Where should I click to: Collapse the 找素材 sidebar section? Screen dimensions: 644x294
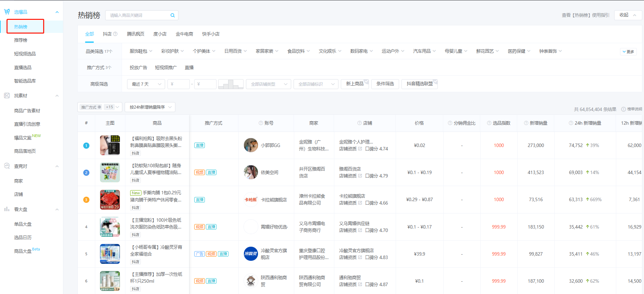[57, 96]
